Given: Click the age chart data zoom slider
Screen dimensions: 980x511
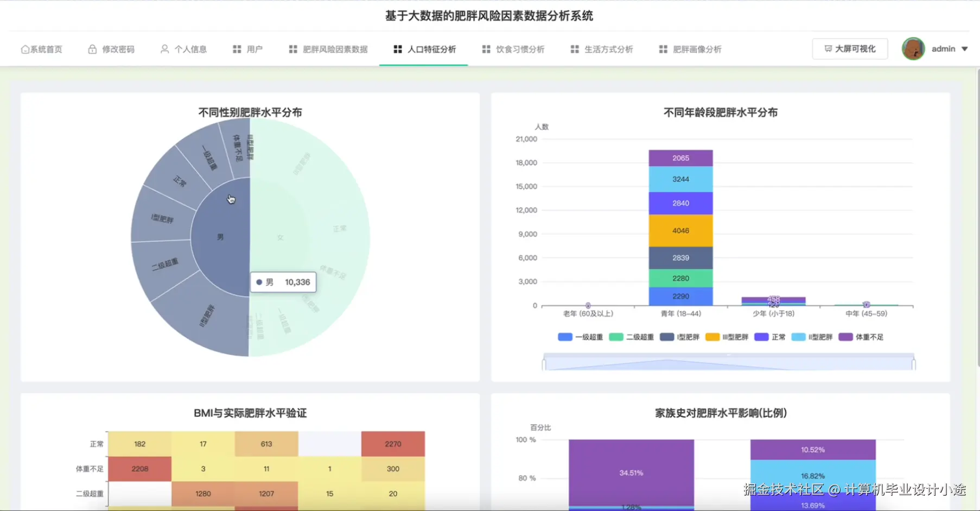Looking at the screenshot, I should [x=728, y=362].
